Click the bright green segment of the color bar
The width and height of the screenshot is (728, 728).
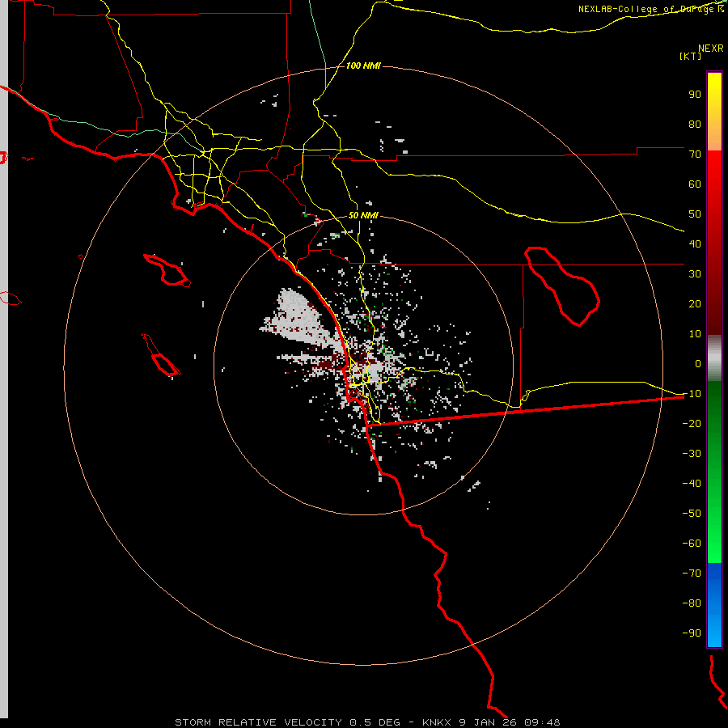pyautogui.click(x=714, y=534)
